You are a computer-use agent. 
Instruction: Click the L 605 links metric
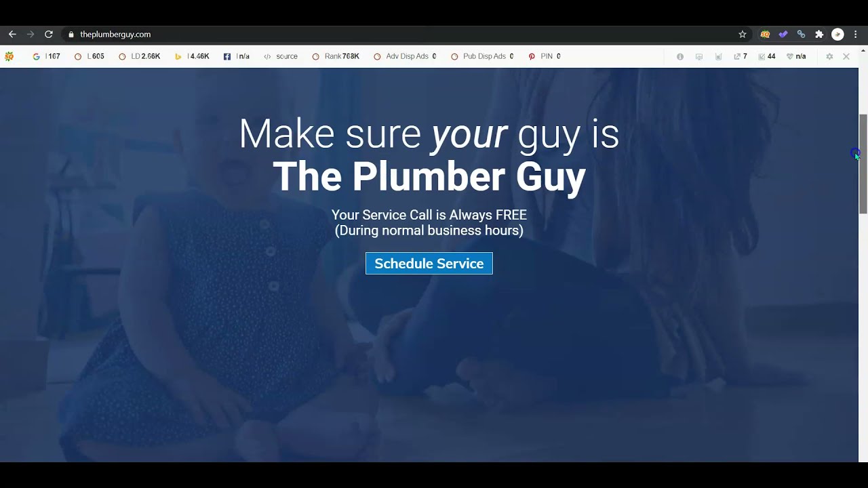click(90, 56)
